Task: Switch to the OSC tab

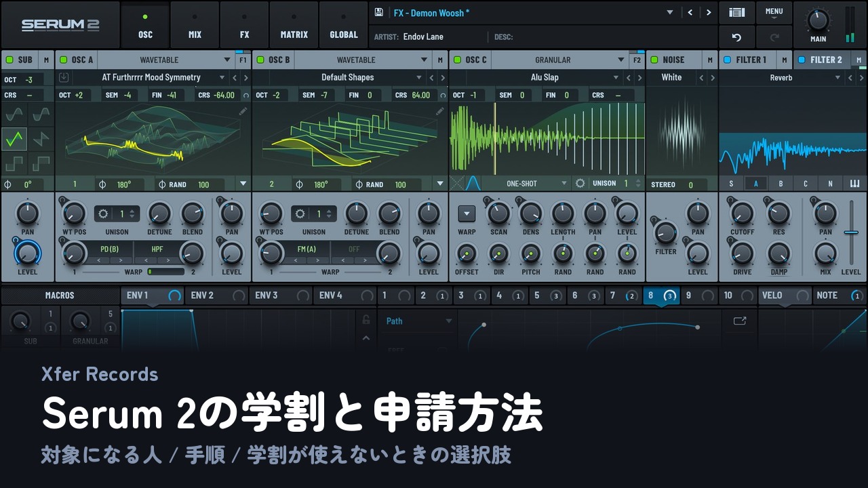Action: (145, 25)
